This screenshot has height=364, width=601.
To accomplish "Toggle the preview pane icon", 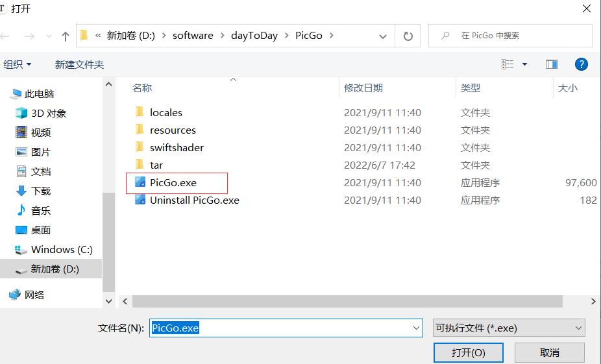I will click(552, 64).
